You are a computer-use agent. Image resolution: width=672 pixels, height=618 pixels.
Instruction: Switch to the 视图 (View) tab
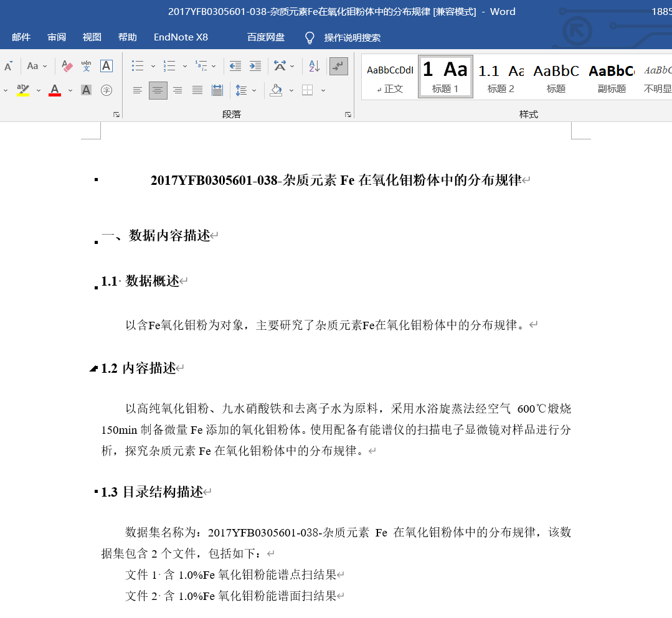tap(92, 37)
